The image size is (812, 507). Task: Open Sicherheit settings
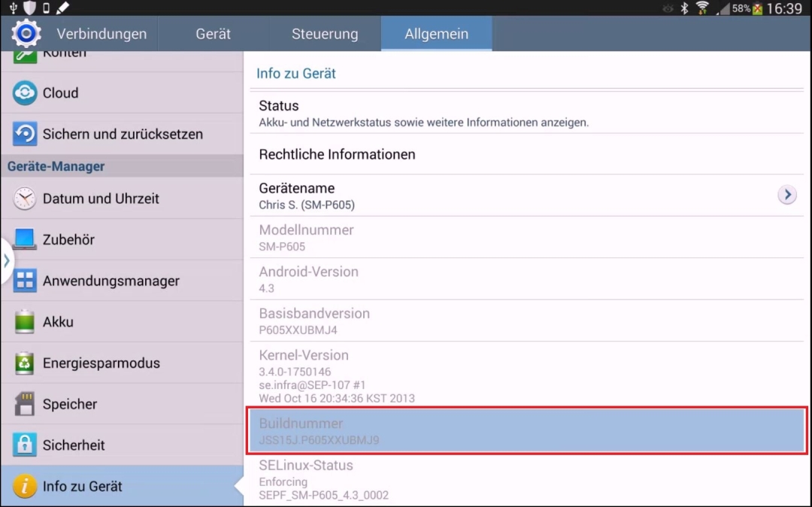[123, 445]
